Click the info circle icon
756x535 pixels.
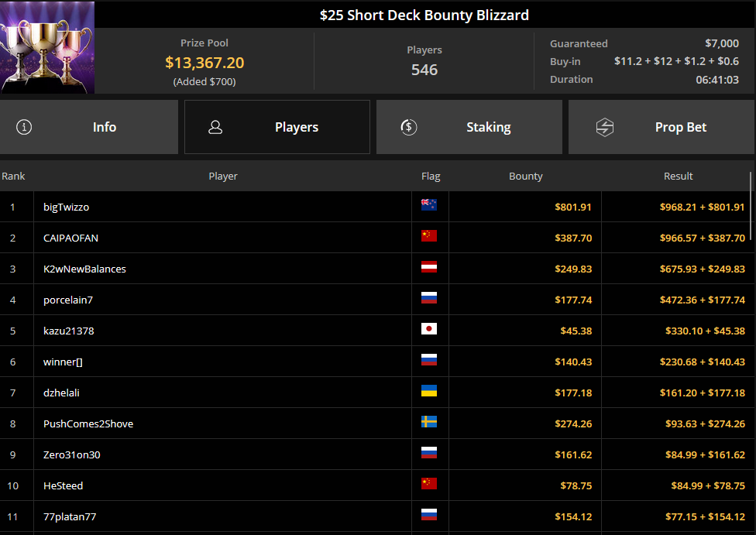(24, 127)
